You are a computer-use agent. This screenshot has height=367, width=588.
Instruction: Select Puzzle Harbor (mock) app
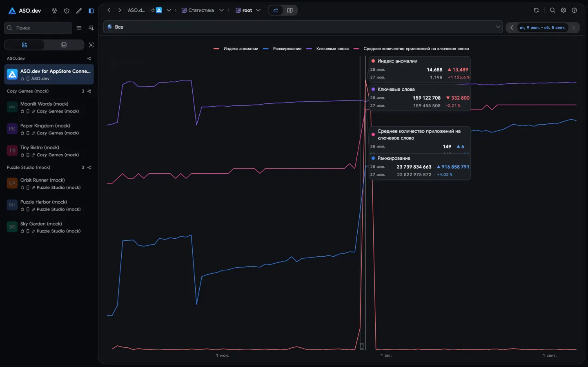click(x=49, y=205)
